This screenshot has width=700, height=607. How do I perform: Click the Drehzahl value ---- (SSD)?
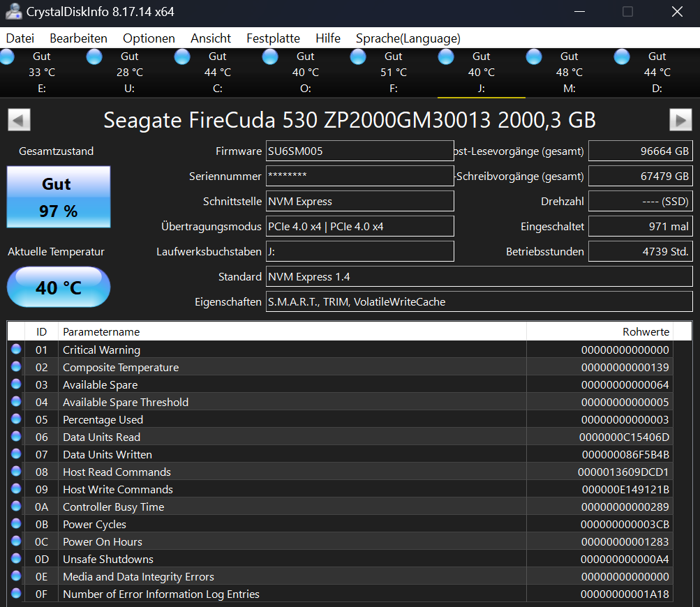pyautogui.click(x=641, y=202)
